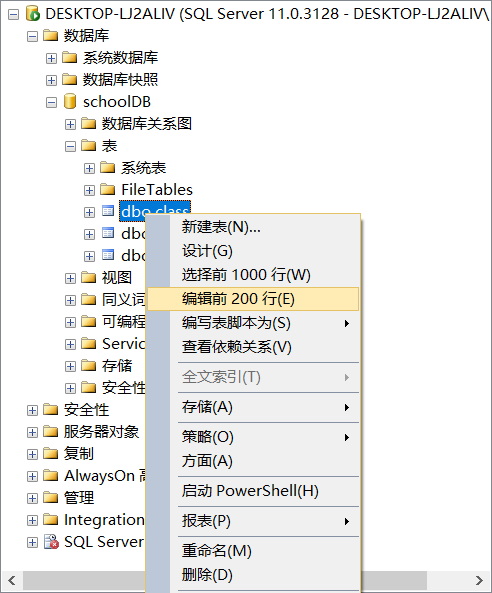Click the horizontal scrollbar left arrow
Image resolution: width=492 pixels, height=593 pixels.
(x=12, y=580)
